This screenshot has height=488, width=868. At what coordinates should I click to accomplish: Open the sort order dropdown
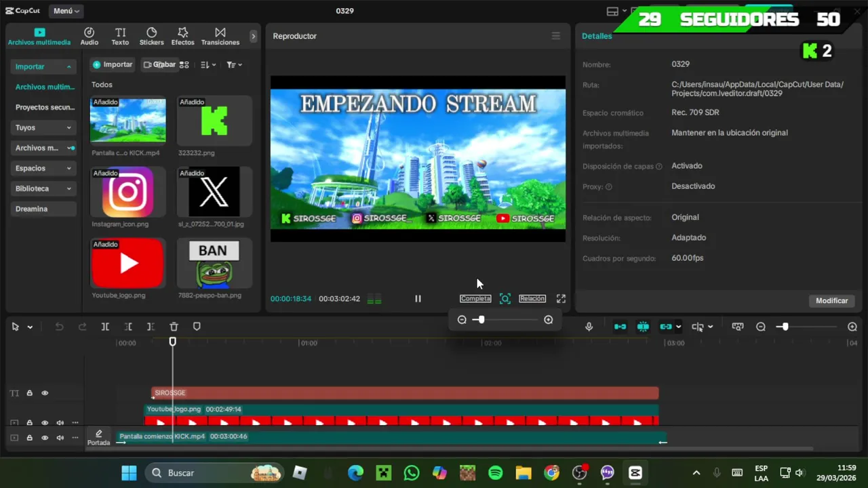(x=208, y=65)
